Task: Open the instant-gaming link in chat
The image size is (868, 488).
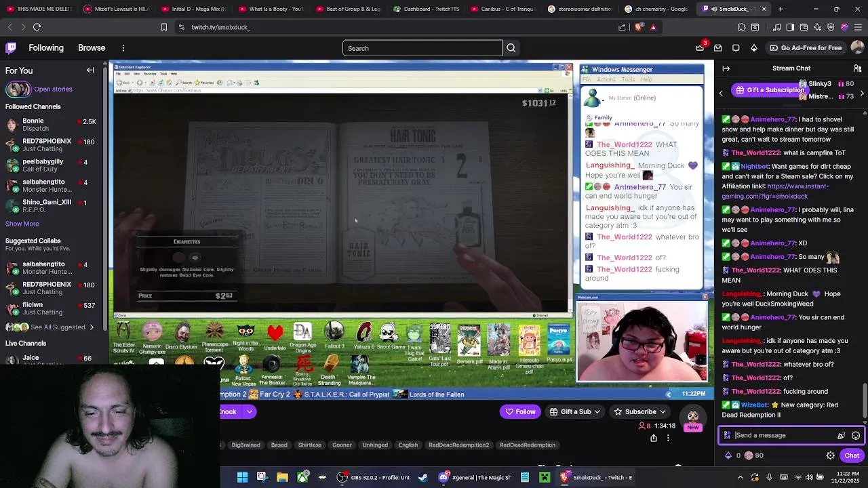Action: [775, 191]
